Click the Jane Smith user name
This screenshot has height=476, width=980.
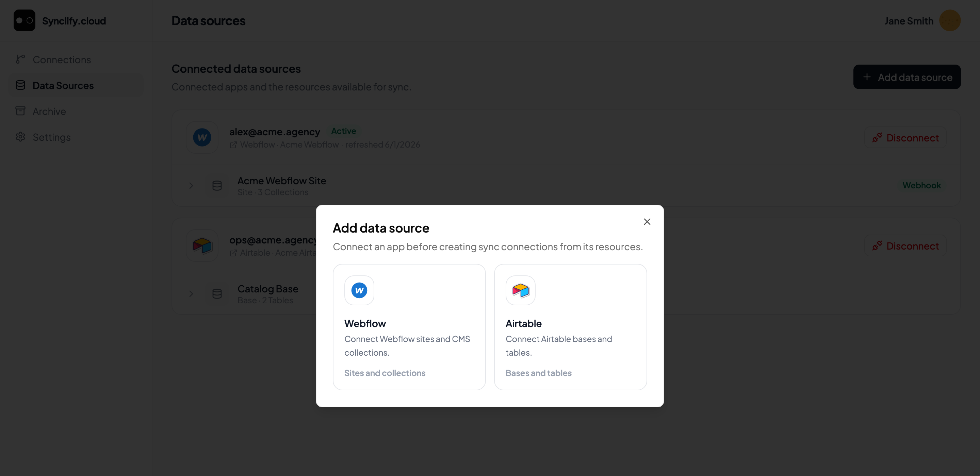pyautogui.click(x=909, y=21)
